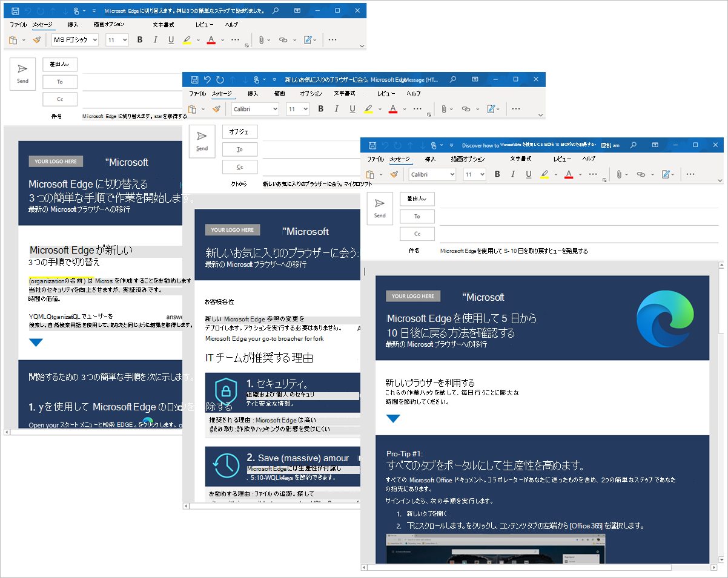The image size is (728, 578).
Task: Click Save icon in middle window title bar
Action: tap(194, 79)
